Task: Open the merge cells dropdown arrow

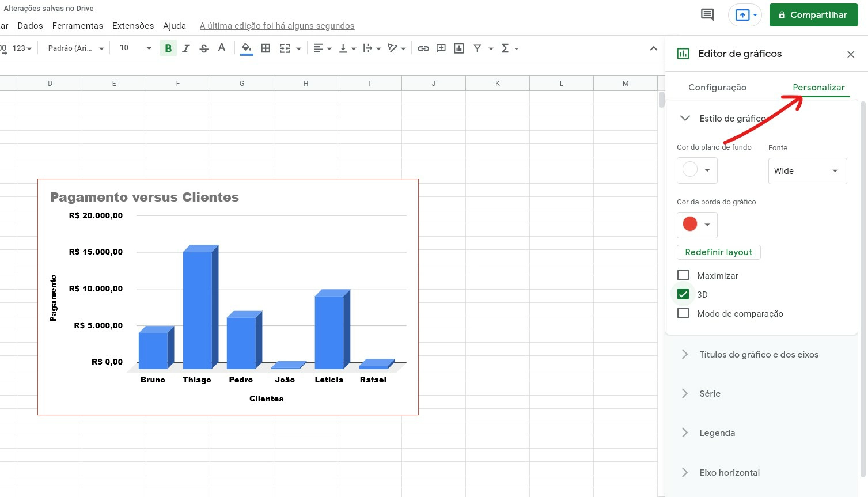Action: click(x=298, y=49)
